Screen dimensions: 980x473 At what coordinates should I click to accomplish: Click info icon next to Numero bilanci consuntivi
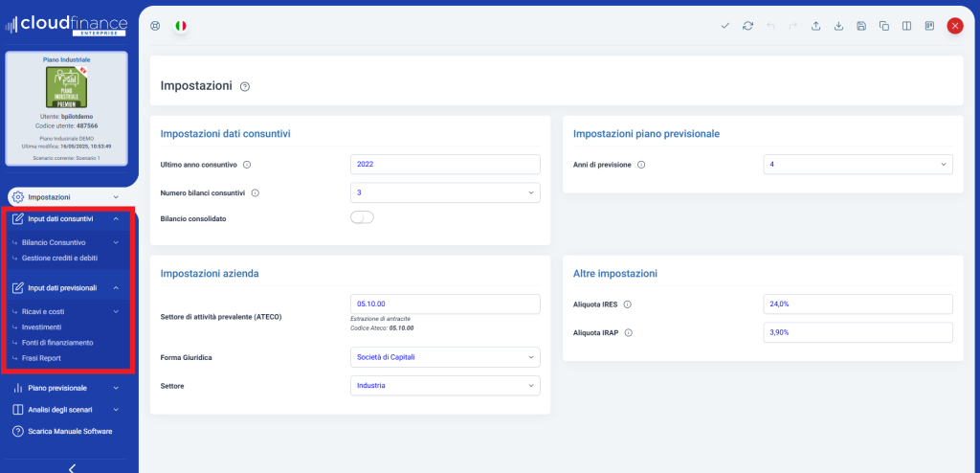(x=255, y=192)
